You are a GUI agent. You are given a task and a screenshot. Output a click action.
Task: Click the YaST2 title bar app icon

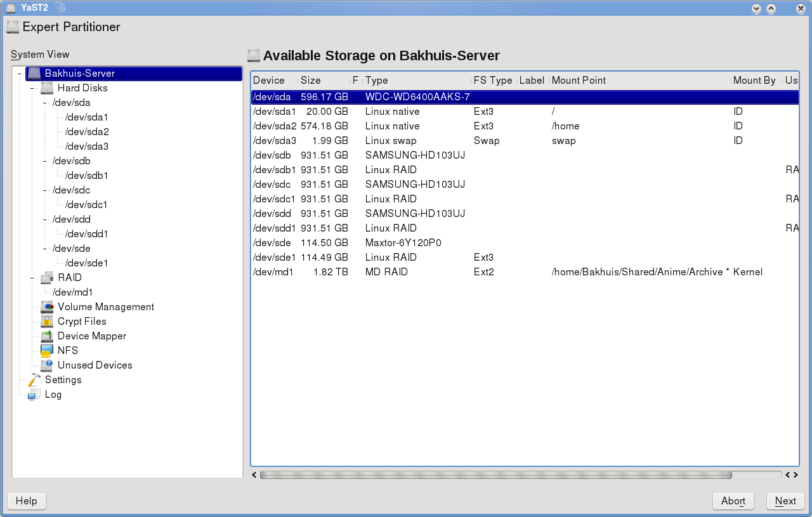click(x=11, y=8)
